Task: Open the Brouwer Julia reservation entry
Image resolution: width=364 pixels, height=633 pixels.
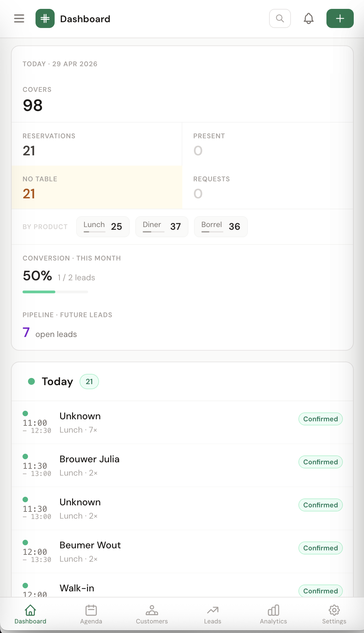Action: click(182, 465)
